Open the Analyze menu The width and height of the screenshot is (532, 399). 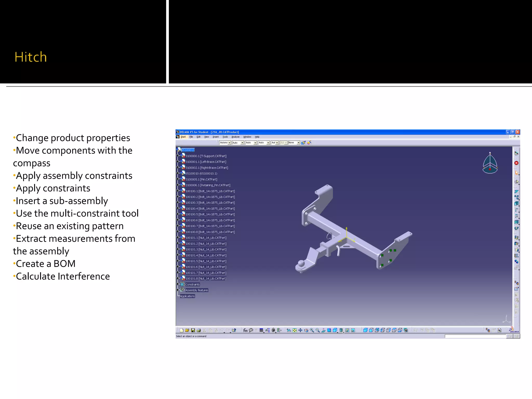pyautogui.click(x=235, y=137)
